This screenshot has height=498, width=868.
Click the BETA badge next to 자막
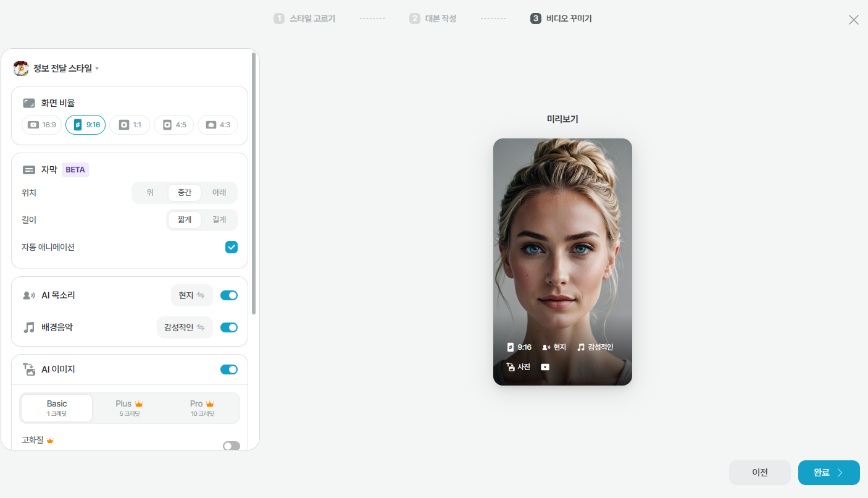[x=75, y=170]
